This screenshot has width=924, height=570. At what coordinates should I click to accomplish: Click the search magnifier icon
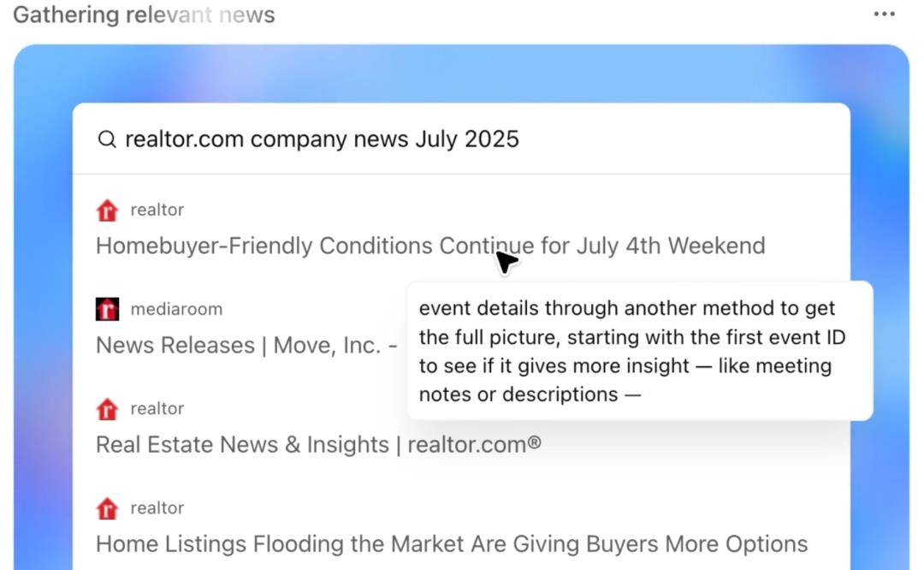(107, 140)
